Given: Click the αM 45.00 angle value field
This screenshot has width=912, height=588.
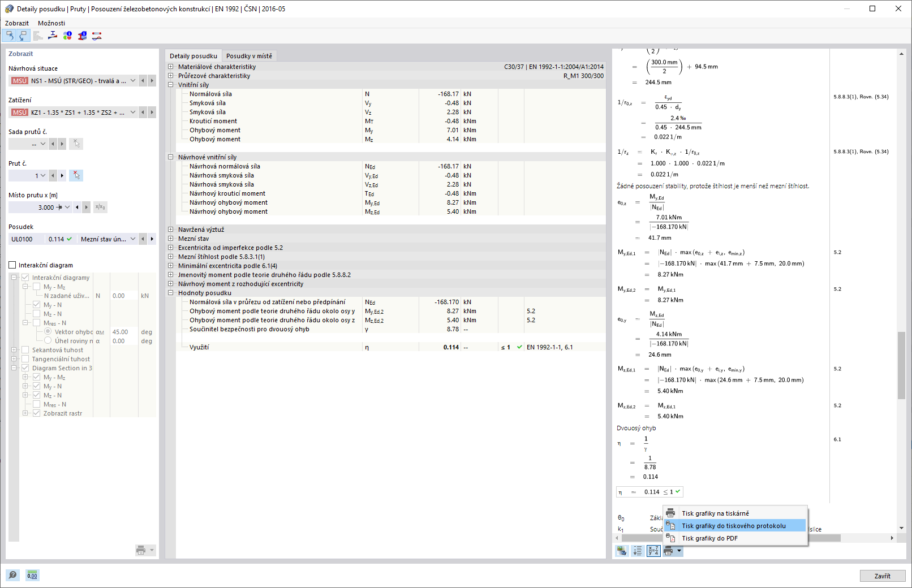Looking at the screenshot, I should click(124, 332).
